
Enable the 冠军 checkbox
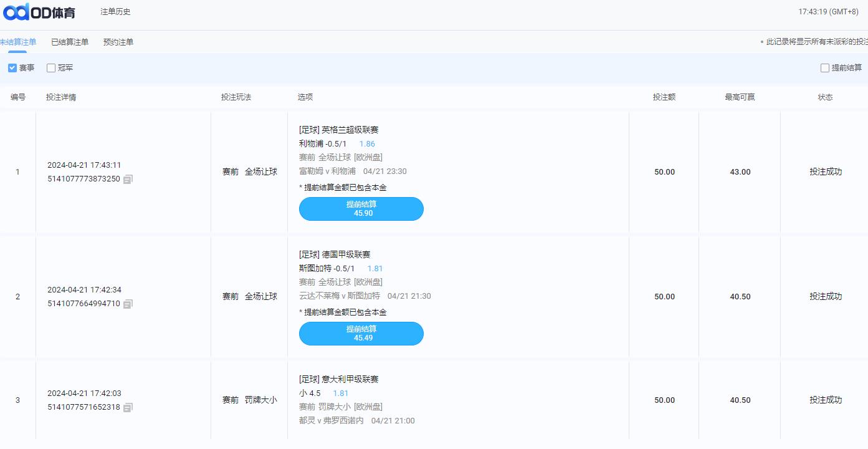point(51,68)
